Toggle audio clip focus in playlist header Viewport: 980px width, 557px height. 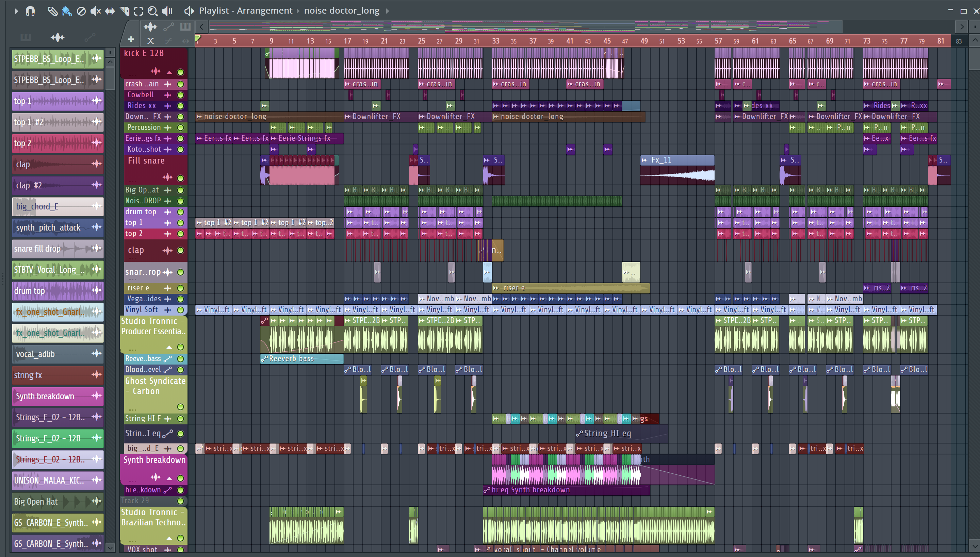pos(150,27)
